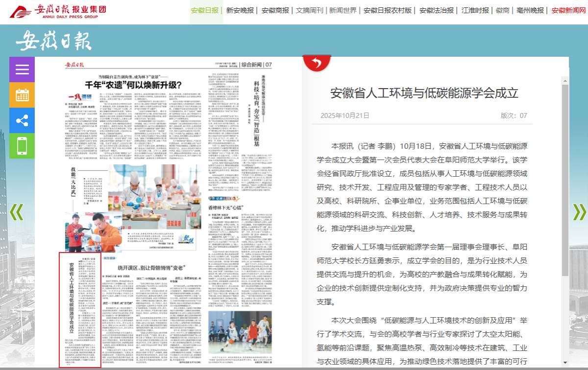Open the 江淮时报 newspaper tab

pyautogui.click(x=475, y=10)
